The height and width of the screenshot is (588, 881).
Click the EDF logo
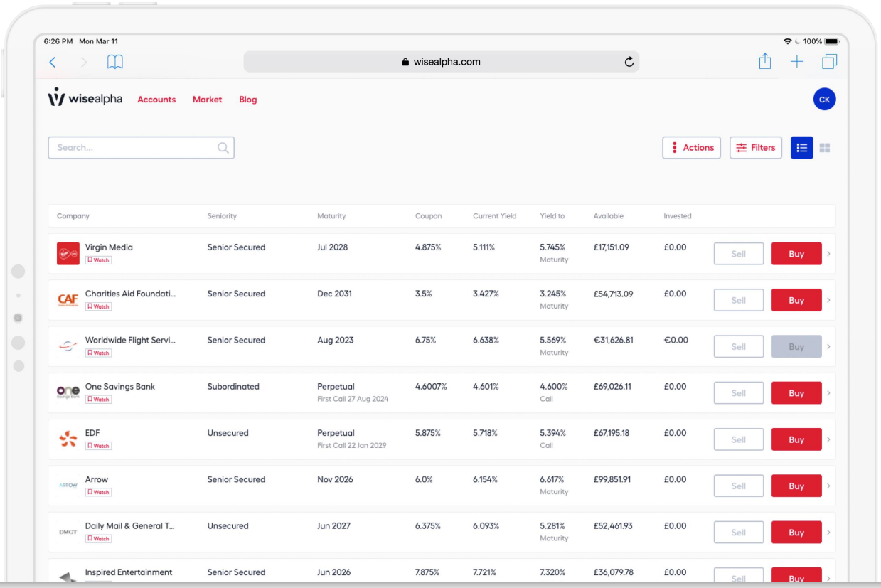click(68, 439)
